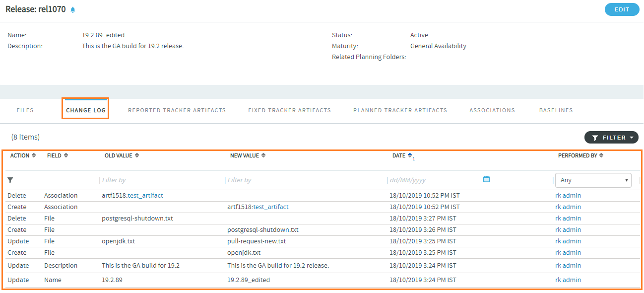Open rk admin link for pull-request-new.txt update
Viewport: 644px width, 293px height.
click(568, 241)
